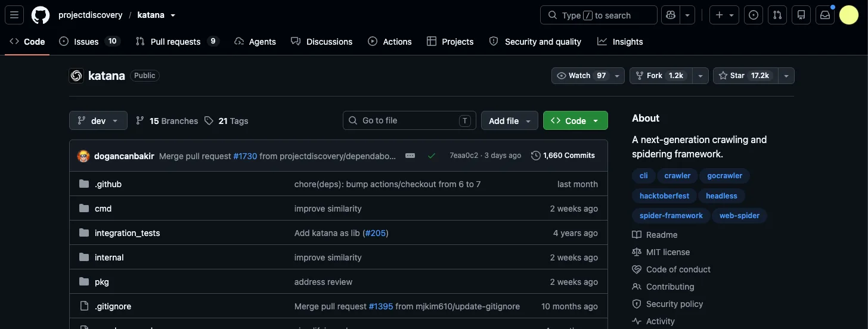This screenshot has width=868, height=329.
Task: Open the .gitignore file
Action: tap(113, 306)
